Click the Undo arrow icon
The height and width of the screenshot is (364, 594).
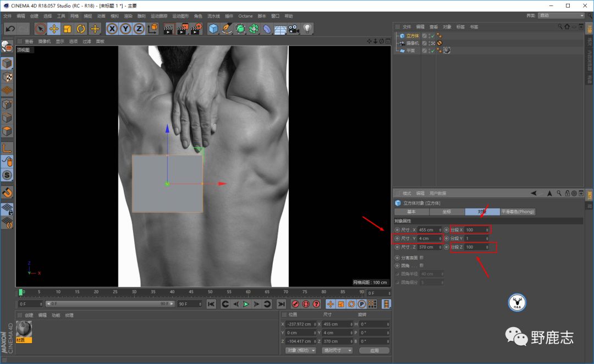pos(10,29)
